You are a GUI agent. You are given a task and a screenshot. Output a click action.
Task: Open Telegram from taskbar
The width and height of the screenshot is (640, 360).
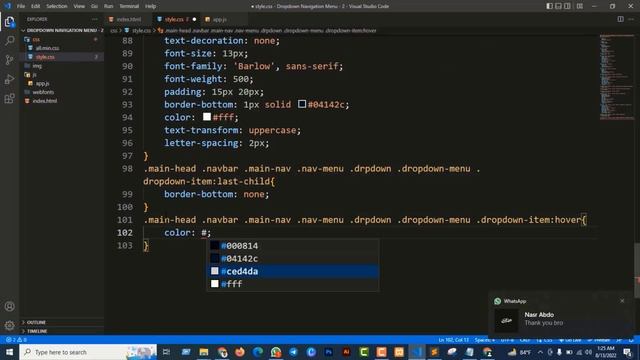click(293, 352)
